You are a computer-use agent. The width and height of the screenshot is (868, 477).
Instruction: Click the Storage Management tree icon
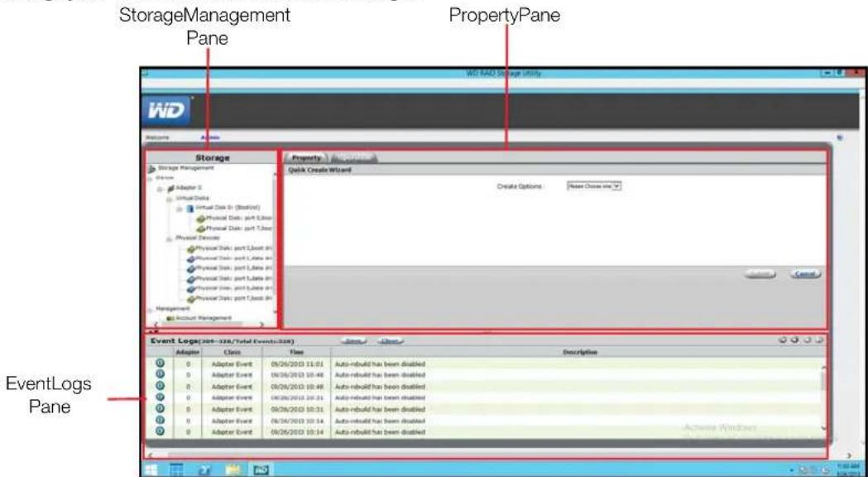pyautogui.click(x=151, y=168)
